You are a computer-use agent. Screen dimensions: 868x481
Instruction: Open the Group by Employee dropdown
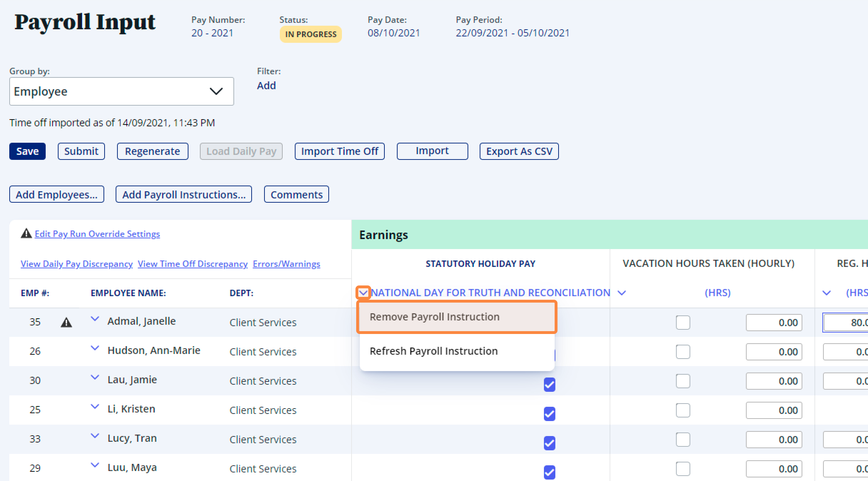pyautogui.click(x=121, y=91)
